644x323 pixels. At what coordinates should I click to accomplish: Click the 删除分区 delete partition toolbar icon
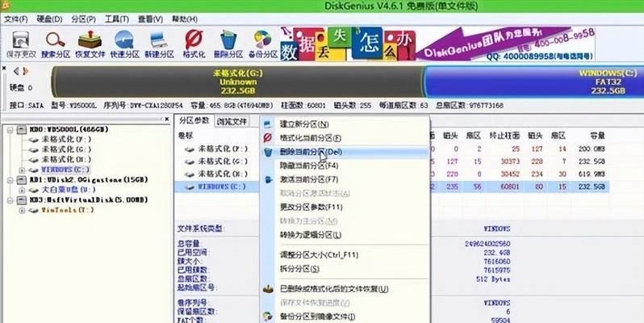[x=228, y=44]
